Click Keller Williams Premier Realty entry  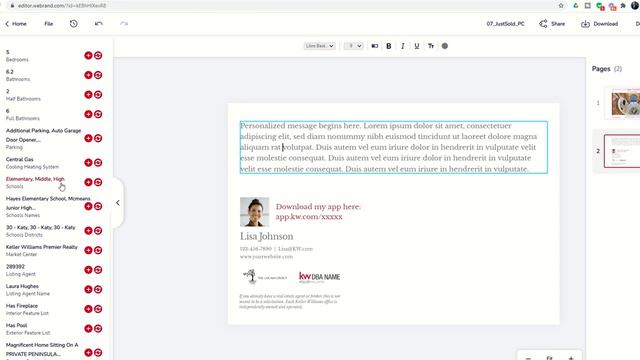42,247
